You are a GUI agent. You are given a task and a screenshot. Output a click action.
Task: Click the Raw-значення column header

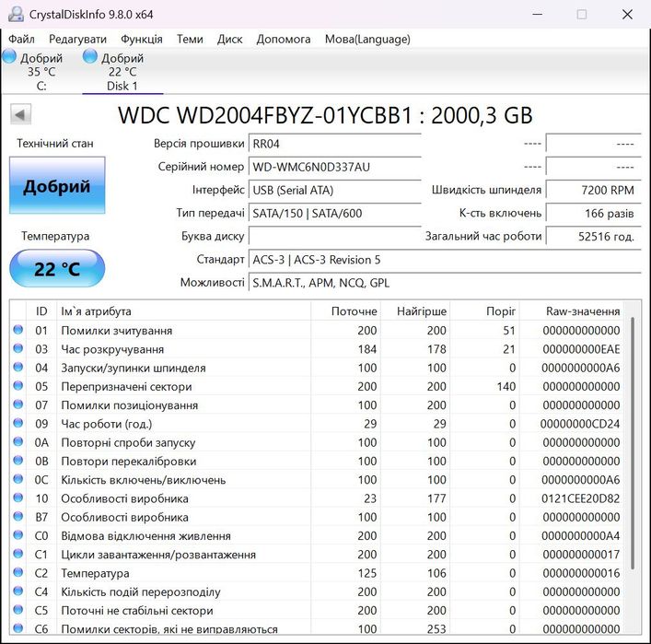click(x=571, y=311)
